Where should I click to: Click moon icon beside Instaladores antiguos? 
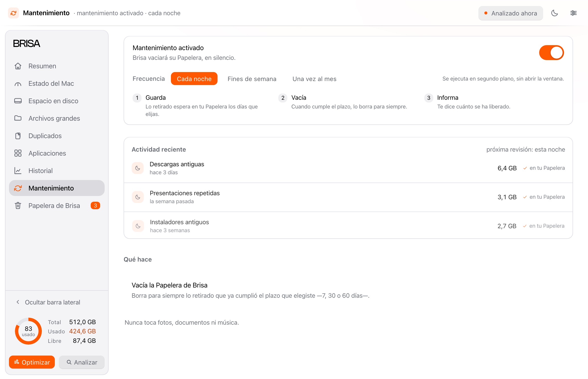click(x=138, y=226)
